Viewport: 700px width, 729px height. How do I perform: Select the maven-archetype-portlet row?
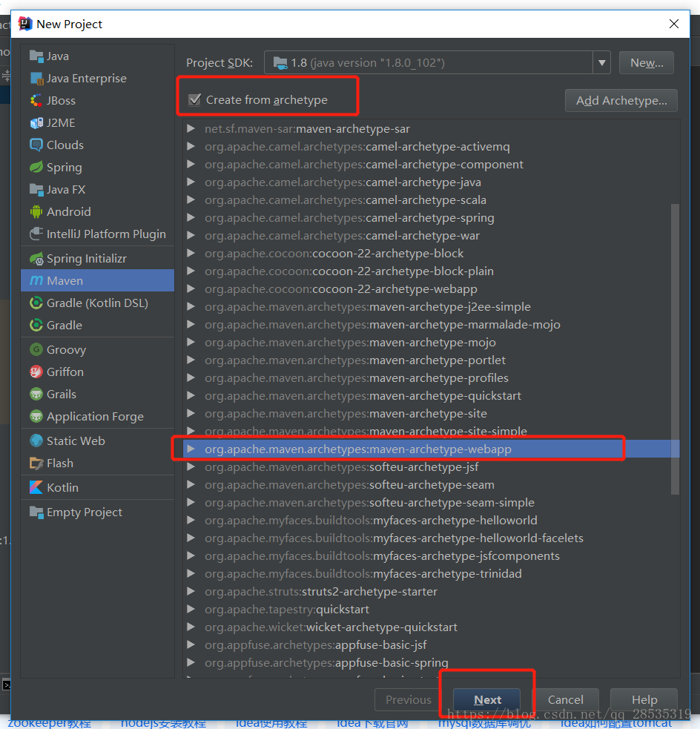[x=432, y=360]
